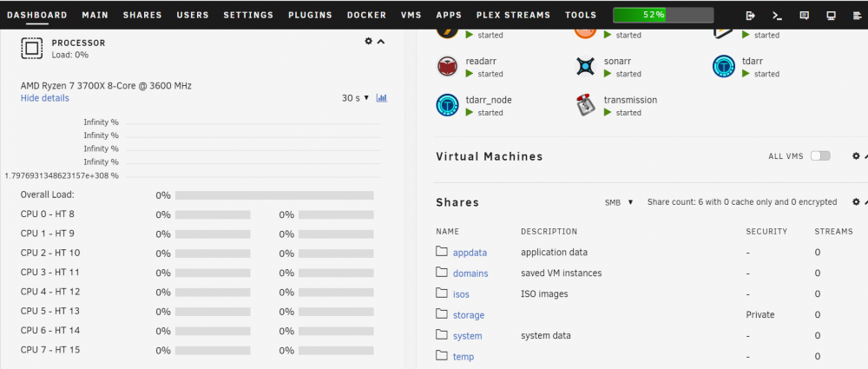Click the temp folder icon
This screenshot has width=868, height=369.
[x=441, y=356]
